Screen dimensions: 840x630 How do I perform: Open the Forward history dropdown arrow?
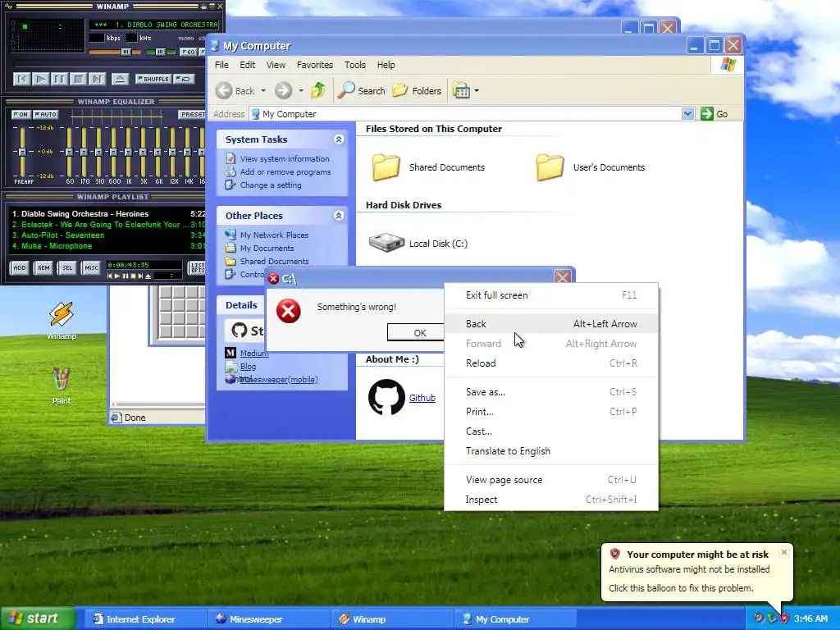301,91
